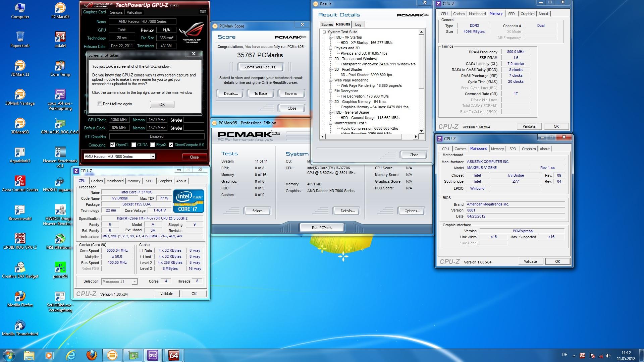Click the Result tree vertical scrollbar down arrow

tap(421, 131)
